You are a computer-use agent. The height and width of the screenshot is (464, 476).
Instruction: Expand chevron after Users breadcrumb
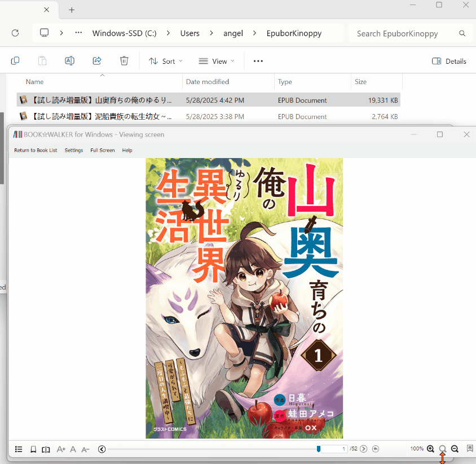(211, 33)
